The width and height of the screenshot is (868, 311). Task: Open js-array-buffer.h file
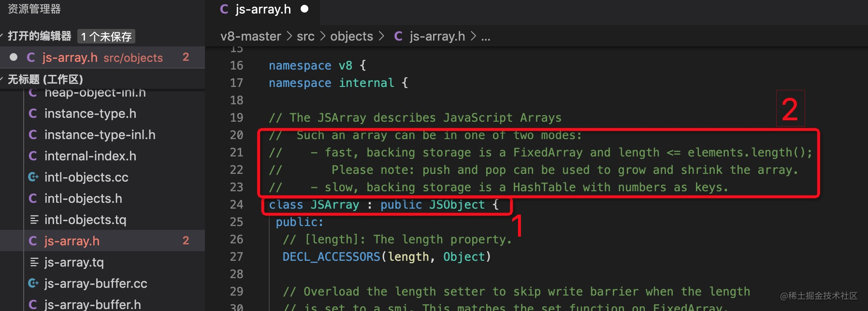[93, 305]
